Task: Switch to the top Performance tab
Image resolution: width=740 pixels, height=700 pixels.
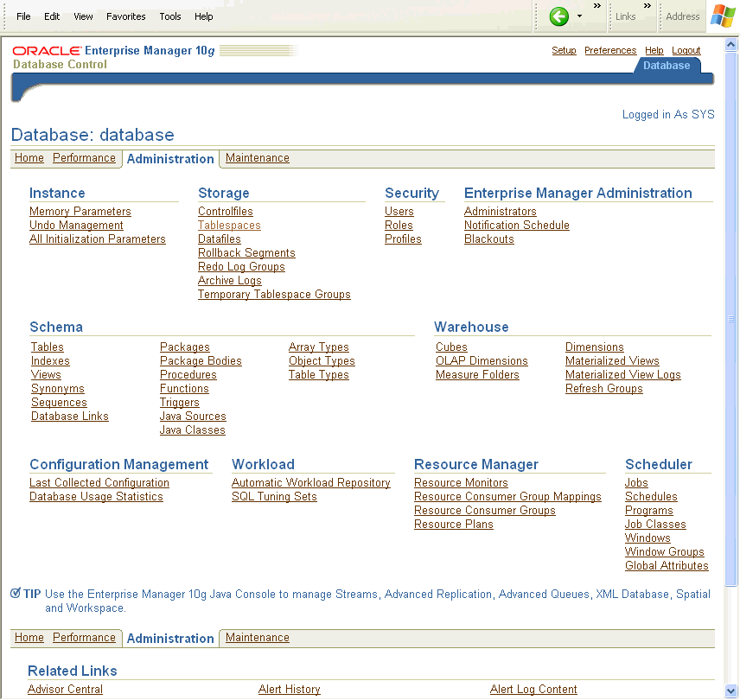Action: [84, 158]
